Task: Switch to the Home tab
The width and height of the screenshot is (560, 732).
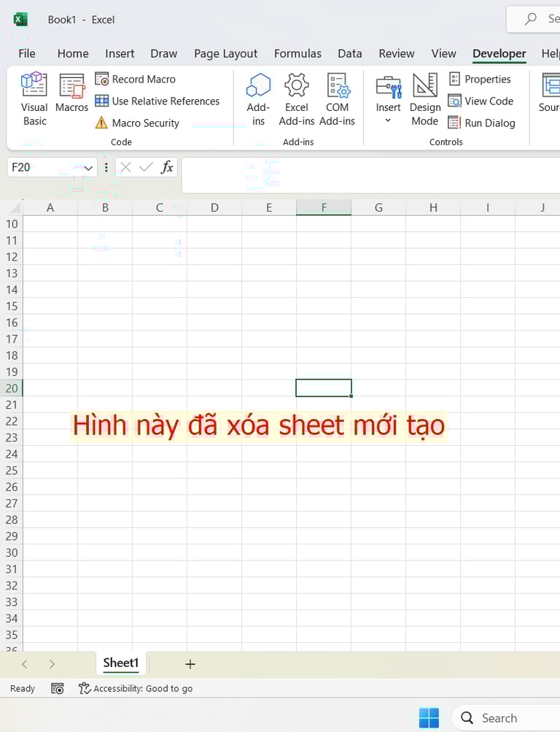Action: [73, 54]
